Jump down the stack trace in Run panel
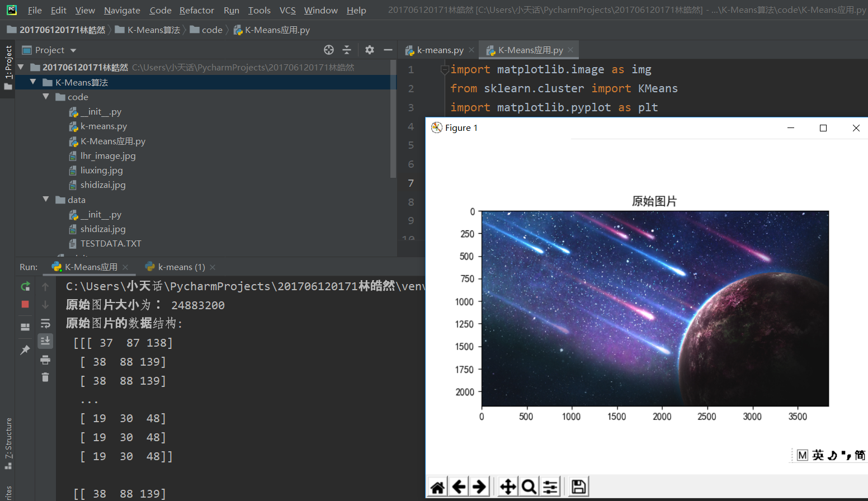The image size is (868, 501). pos(45,304)
